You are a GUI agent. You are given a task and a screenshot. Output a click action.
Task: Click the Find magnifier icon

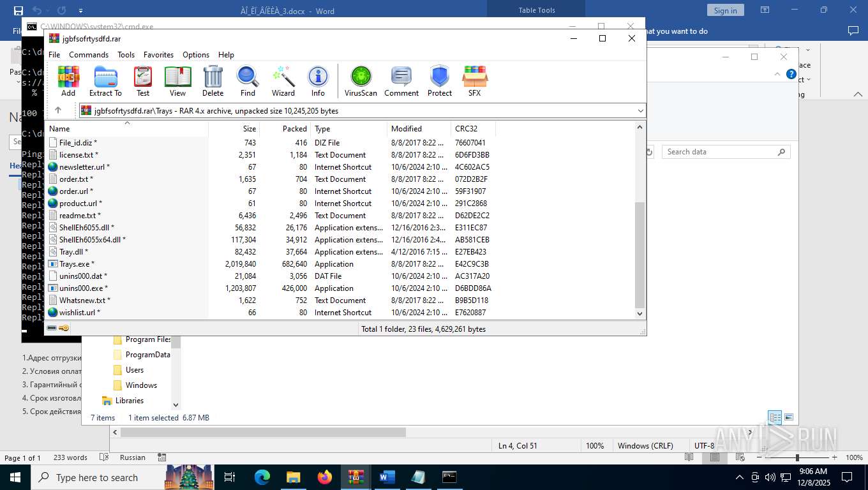tap(248, 81)
